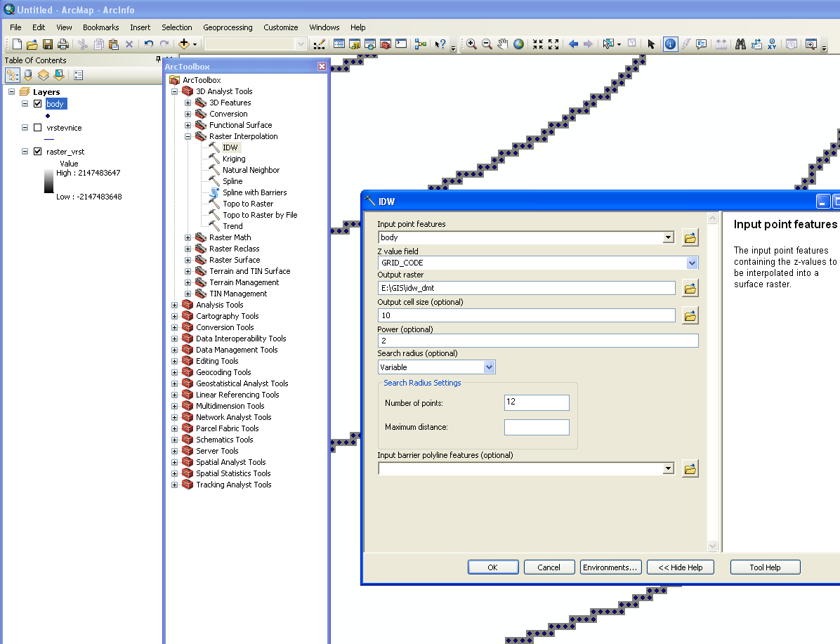Image resolution: width=840 pixels, height=644 pixels.
Task: Open the Selection menu
Action: click(177, 27)
